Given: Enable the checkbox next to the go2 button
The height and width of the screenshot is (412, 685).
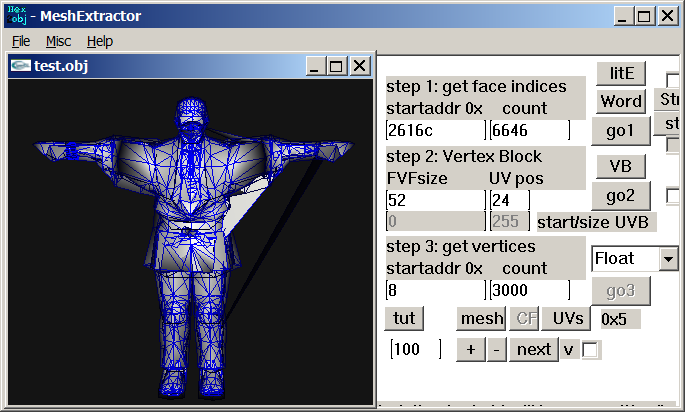Looking at the screenshot, I should 673,196.
